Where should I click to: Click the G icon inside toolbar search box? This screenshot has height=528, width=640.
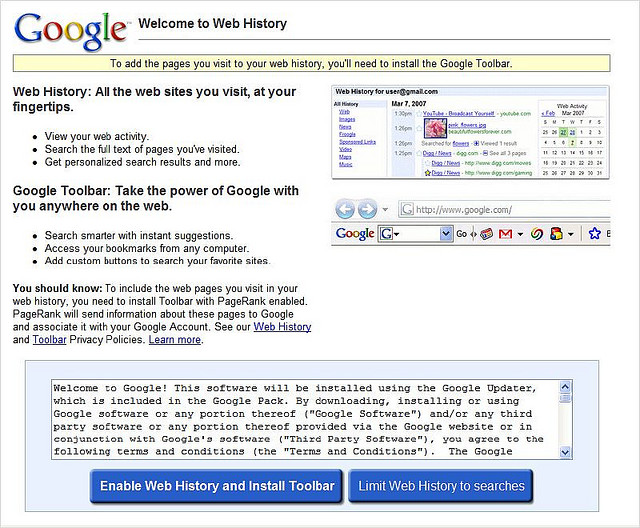tap(386, 234)
